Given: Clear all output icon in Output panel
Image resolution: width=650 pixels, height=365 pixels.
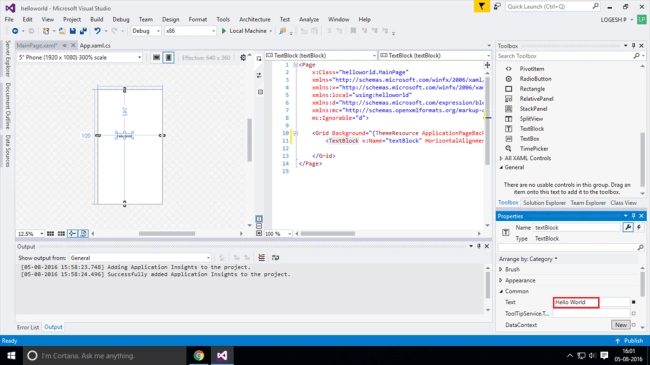Looking at the screenshot, I should [x=262, y=258].
